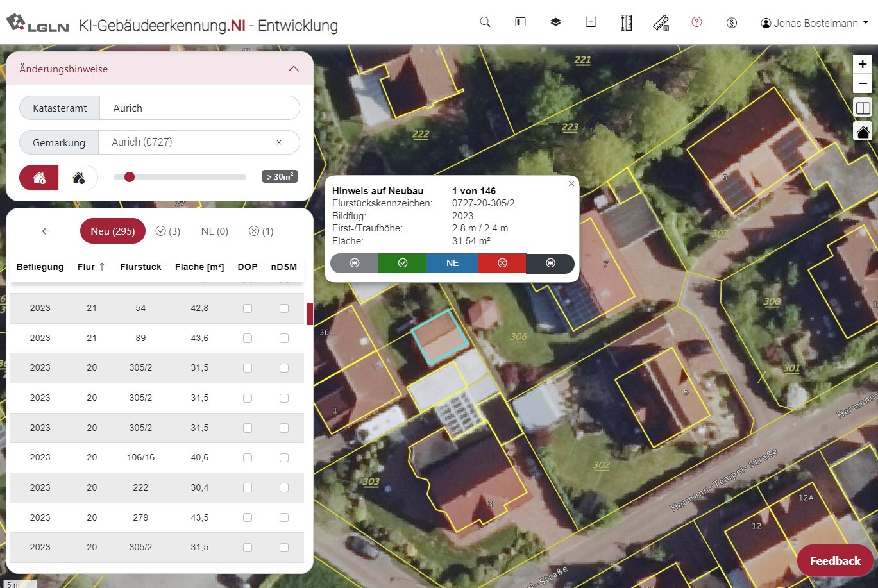Skip to next hint in popup
Viewport: 878px width, 588px height.
coord(550,263)
